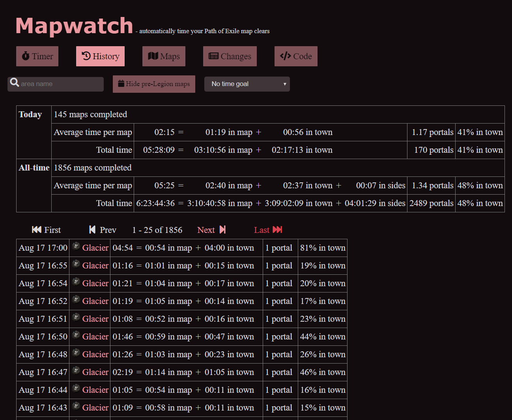Focus the area name search field
The image size is (512, 420).
pyautogui.click(x=56, y=84)
